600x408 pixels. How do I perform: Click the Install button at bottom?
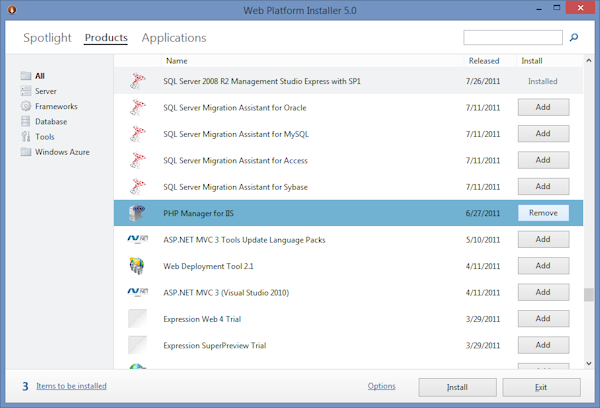457,387
